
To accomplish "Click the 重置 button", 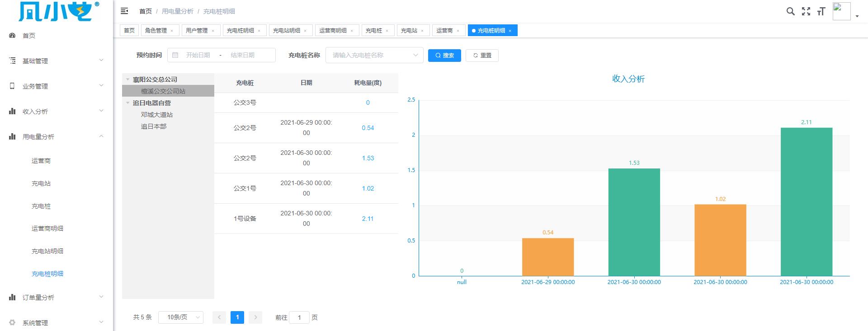I will point(482,56).
